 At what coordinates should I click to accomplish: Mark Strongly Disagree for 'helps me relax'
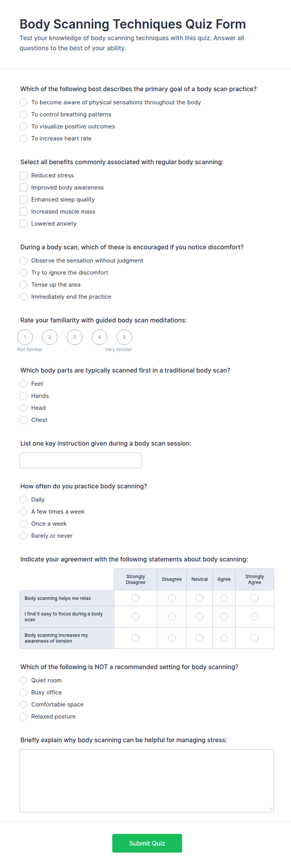point(135,598)
